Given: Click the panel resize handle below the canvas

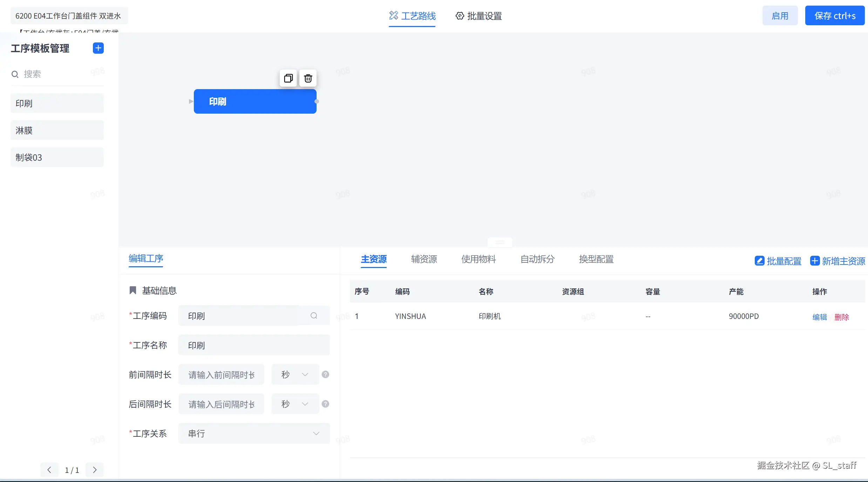Looking at the screenshot, I should coord(500,242).
